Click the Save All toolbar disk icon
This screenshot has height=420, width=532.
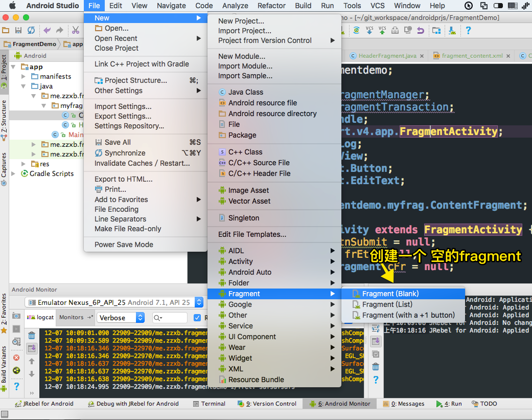click(x=18, y=30)
